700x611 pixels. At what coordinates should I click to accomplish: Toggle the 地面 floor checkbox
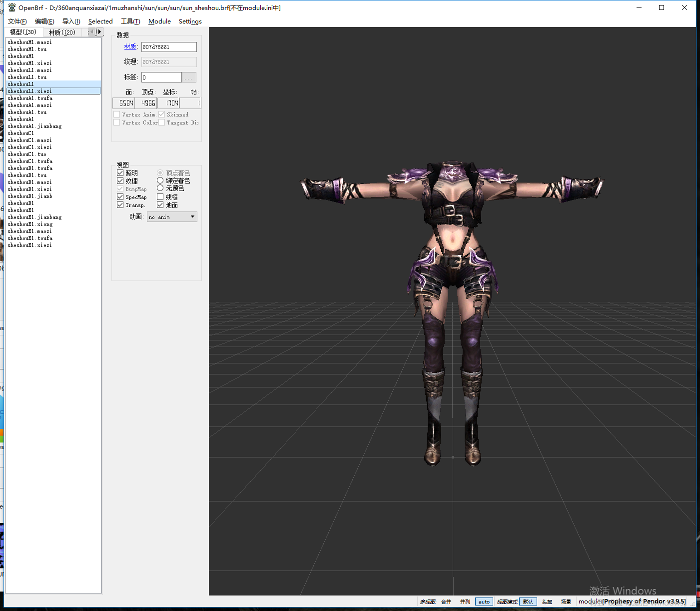point(160,205)
